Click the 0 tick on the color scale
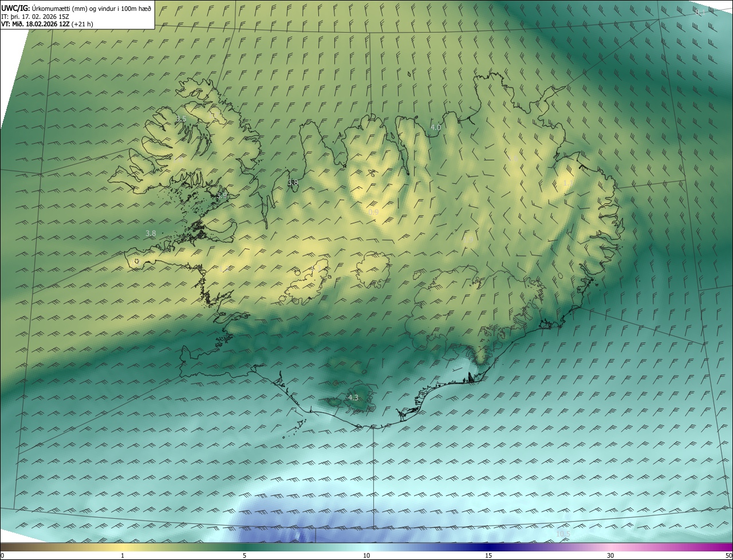Viewport: 733px width, 560px height. pos(2,555)
